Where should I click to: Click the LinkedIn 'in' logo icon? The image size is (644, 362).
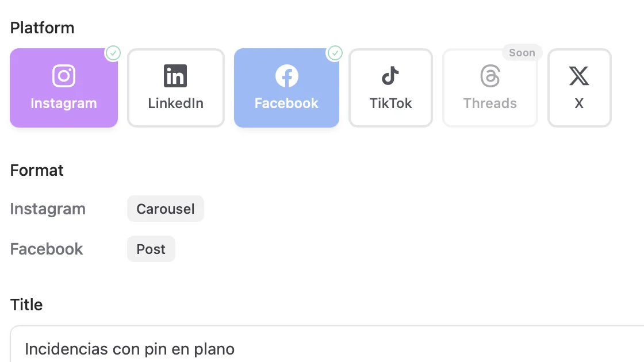tap(175, 76)
